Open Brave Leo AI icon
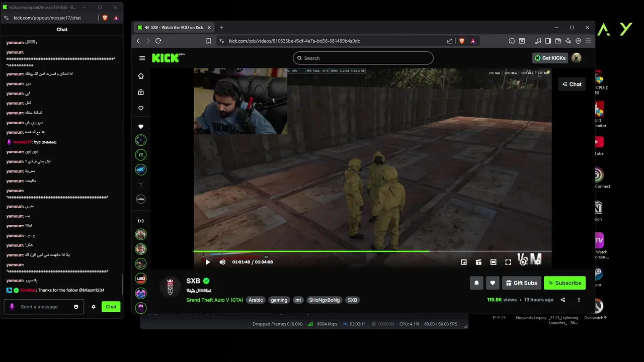This screenshot has height=362, width=644. coord(568,41)
